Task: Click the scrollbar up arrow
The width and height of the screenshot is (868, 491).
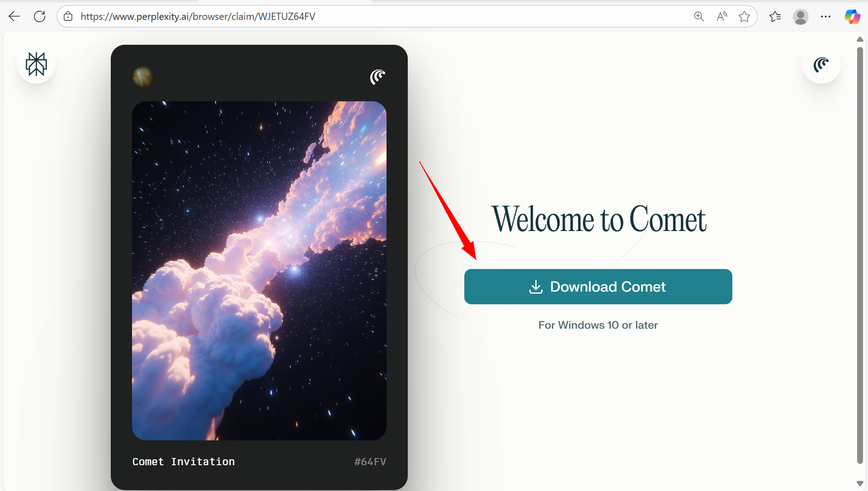Action: tap(860, 40)
